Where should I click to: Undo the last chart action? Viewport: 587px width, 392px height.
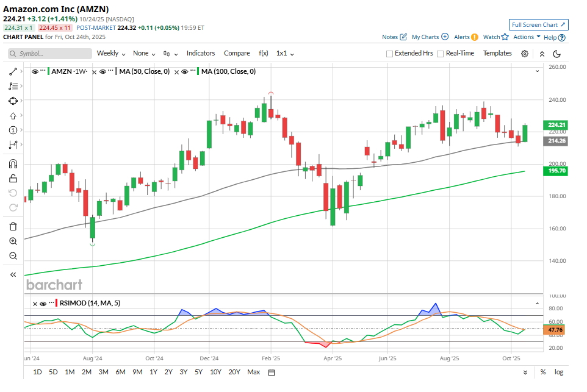(13, 193)
